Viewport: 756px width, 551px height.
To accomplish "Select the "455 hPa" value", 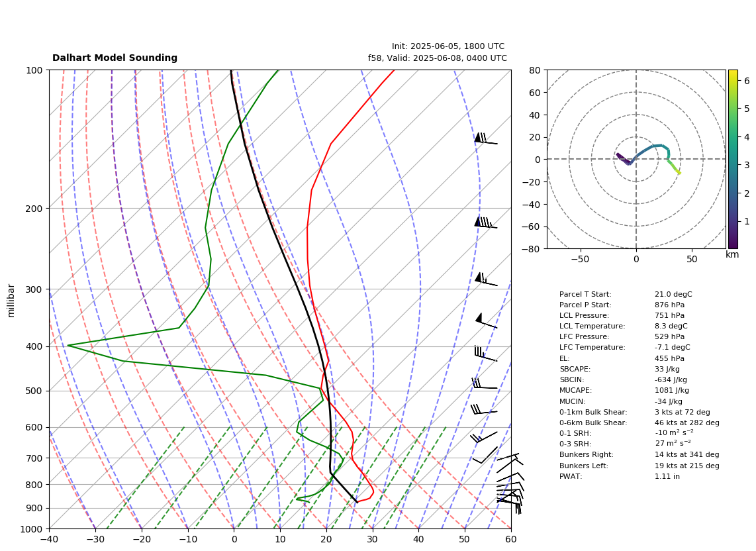I will point(669,358).
